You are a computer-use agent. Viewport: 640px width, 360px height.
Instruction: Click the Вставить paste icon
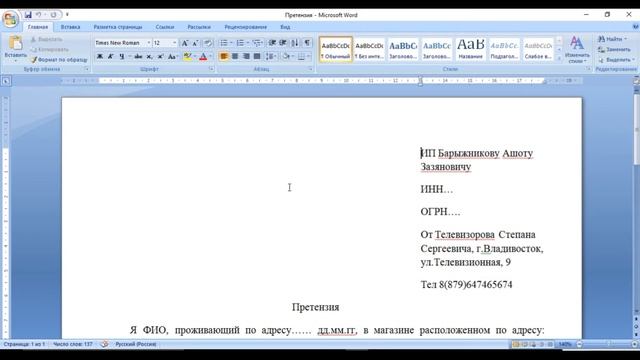[x=16, y=43]
